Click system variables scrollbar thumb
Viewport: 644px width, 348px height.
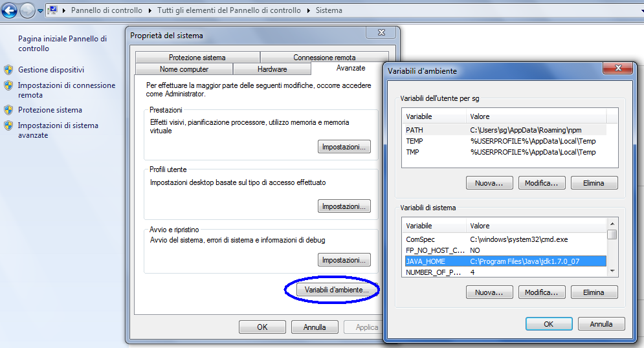click(612, 234)
